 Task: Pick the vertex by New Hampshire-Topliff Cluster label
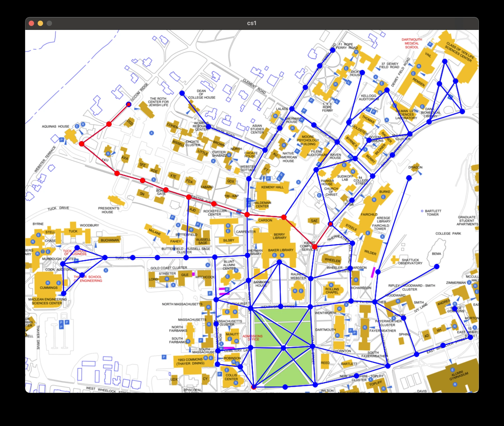pyautogui.click(x=356, y=375)
